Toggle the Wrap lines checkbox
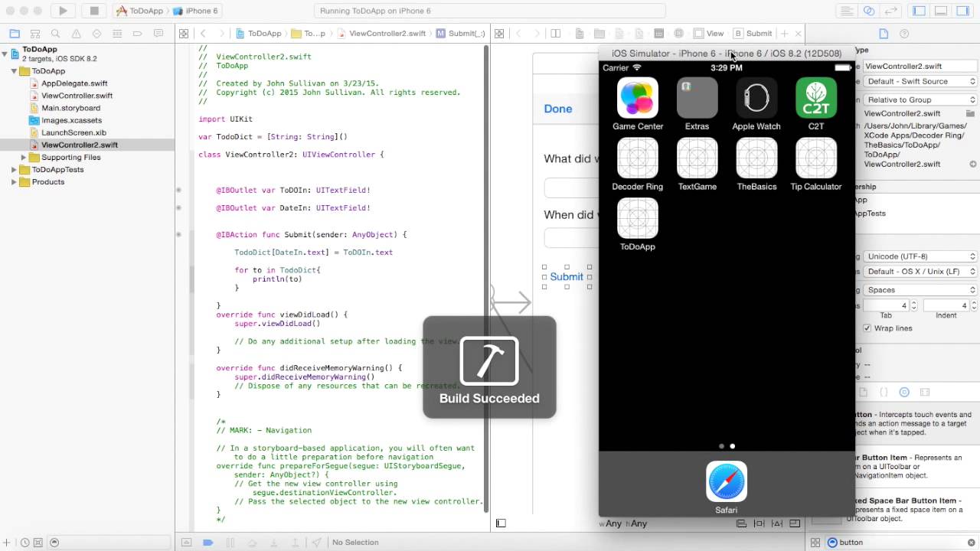 coord(867,328)
